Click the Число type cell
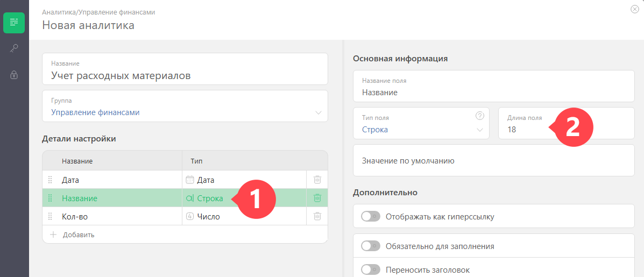The height and width of the screenshot is (277, 644). tap(244, 217)
